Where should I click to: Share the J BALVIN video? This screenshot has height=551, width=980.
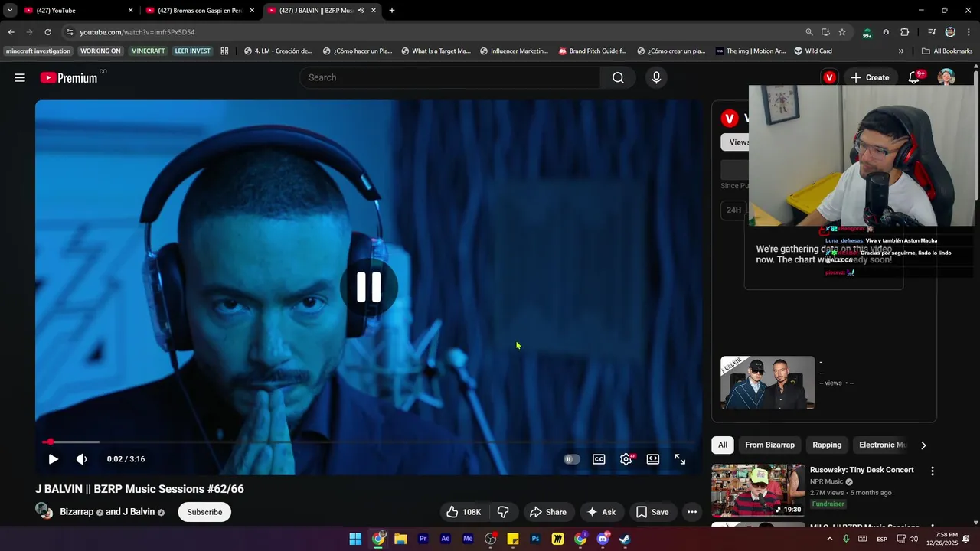[x=548, y=512]
